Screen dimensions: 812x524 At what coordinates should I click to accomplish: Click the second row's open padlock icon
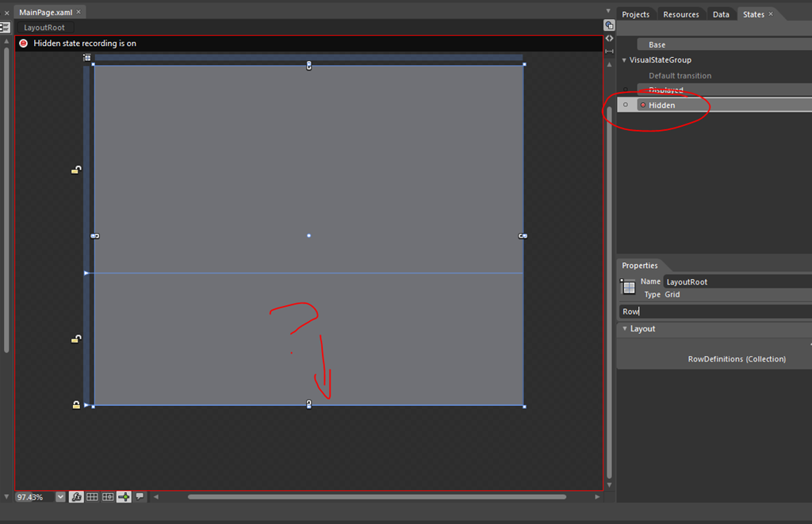76,338
